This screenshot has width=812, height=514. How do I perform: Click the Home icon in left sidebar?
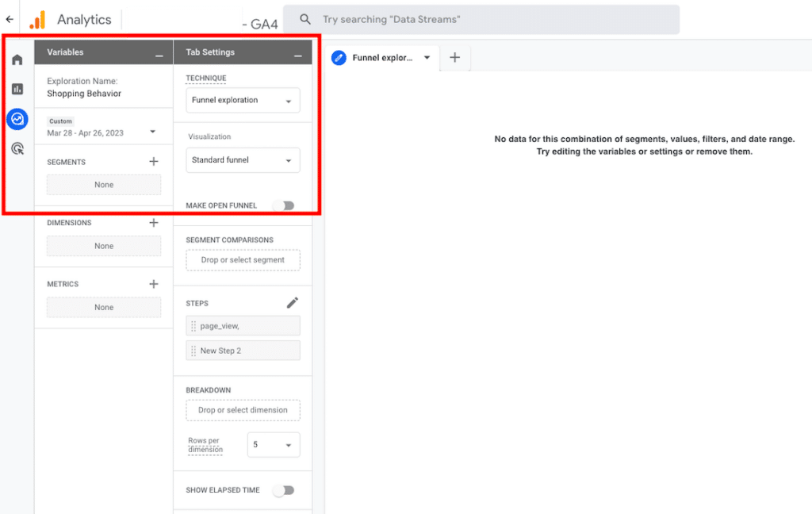17,59
